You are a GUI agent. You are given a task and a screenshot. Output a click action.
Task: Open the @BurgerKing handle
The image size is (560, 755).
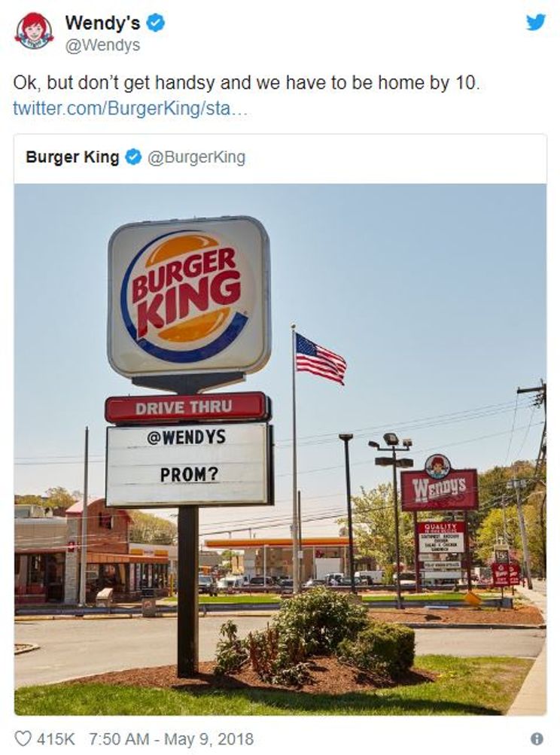tap(196, 157)
